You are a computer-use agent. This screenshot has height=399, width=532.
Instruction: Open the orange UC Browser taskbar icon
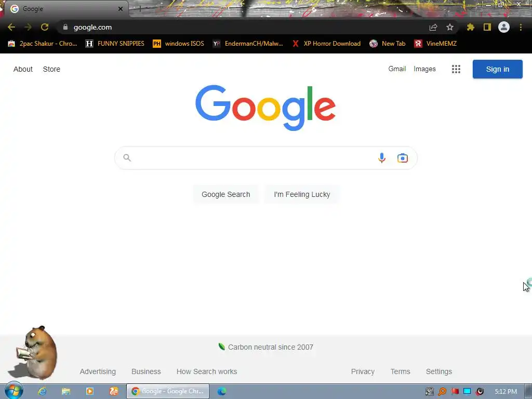[114, 391]
